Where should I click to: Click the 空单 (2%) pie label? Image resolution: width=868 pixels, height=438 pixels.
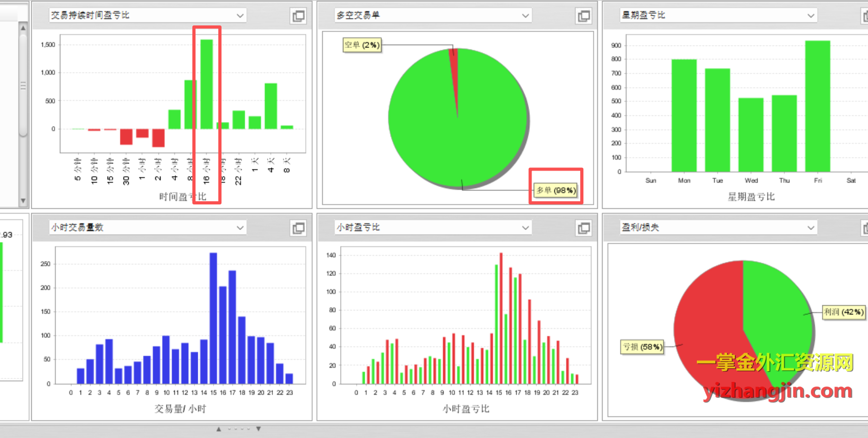click(362, 45)
